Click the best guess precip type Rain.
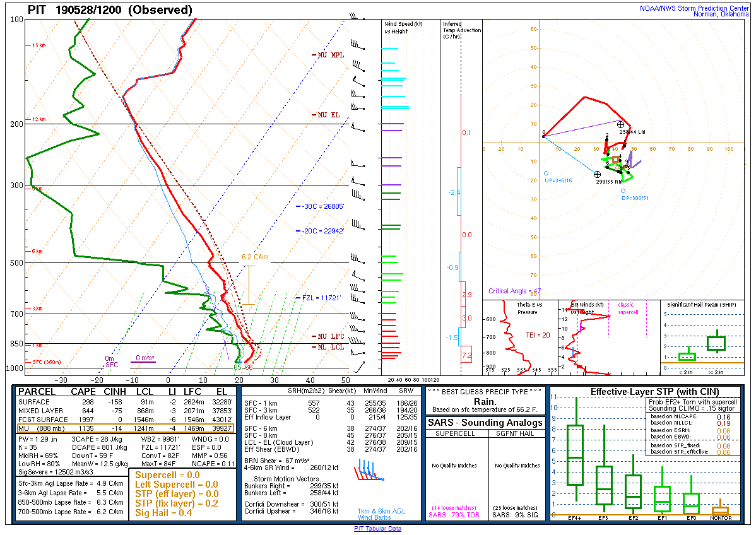The height and width of the screenshot is (535, 756). pyautogui.click(x=485, y=401)
